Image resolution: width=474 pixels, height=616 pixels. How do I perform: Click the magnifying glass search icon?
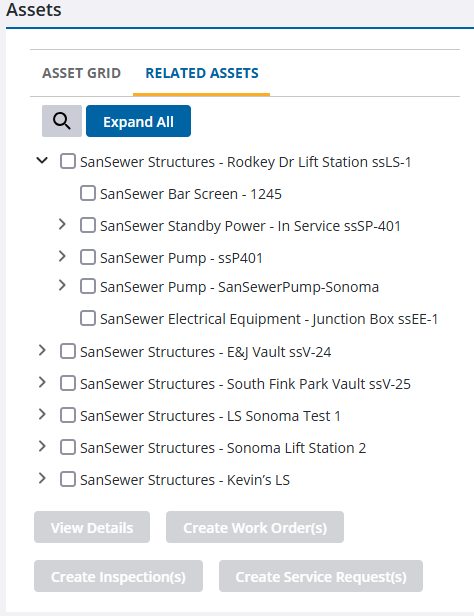62,121
